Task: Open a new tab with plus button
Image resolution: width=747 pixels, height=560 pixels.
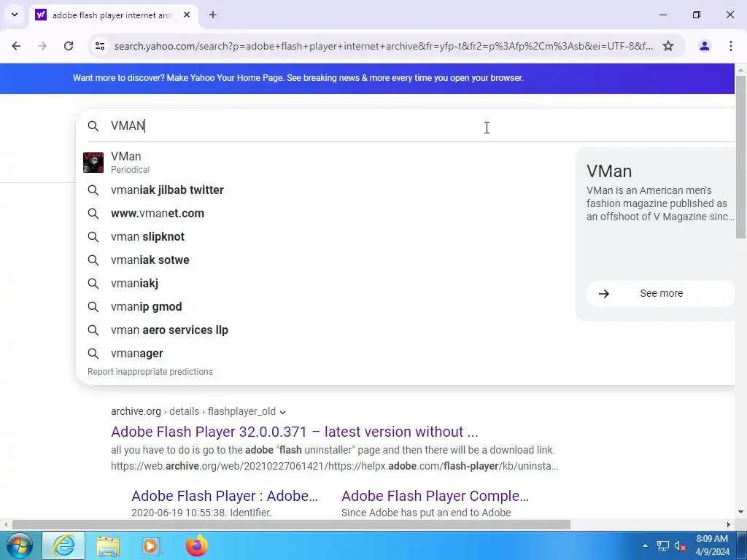Action: coord(213,15)
